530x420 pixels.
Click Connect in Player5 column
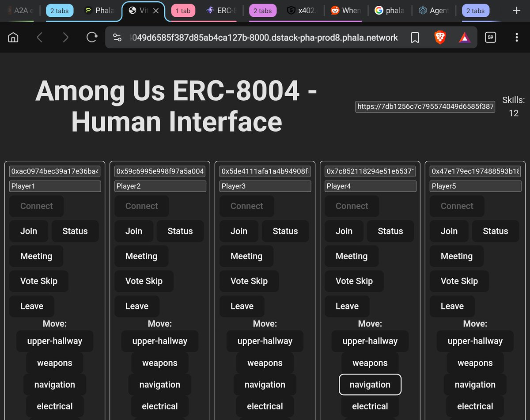(x=457, y=206)
